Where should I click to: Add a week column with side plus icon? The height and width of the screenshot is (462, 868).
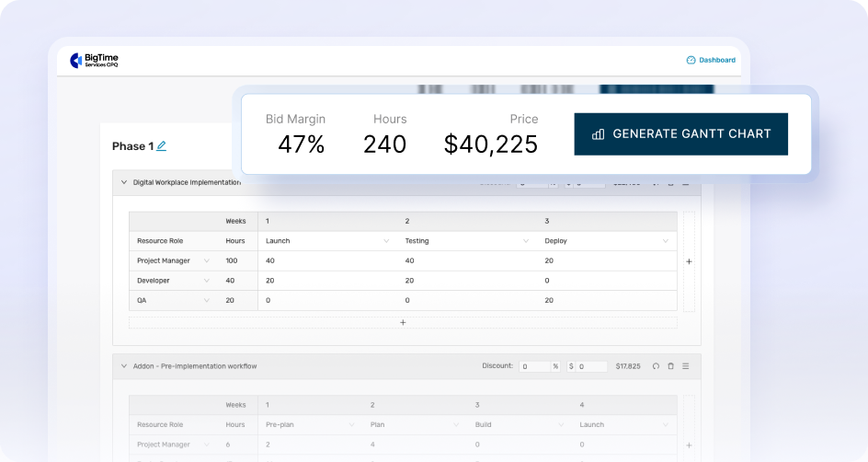(x=689, y=261)
